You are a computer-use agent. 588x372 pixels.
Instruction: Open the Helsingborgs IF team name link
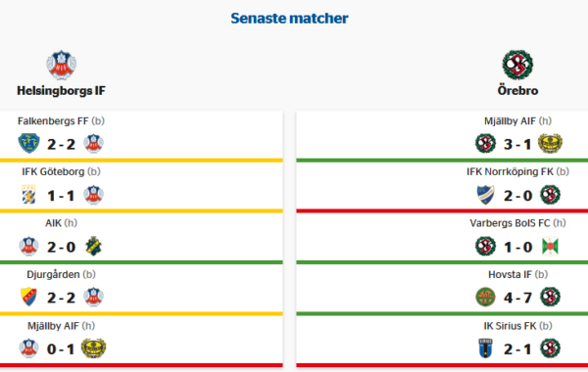tap(61, 91)
